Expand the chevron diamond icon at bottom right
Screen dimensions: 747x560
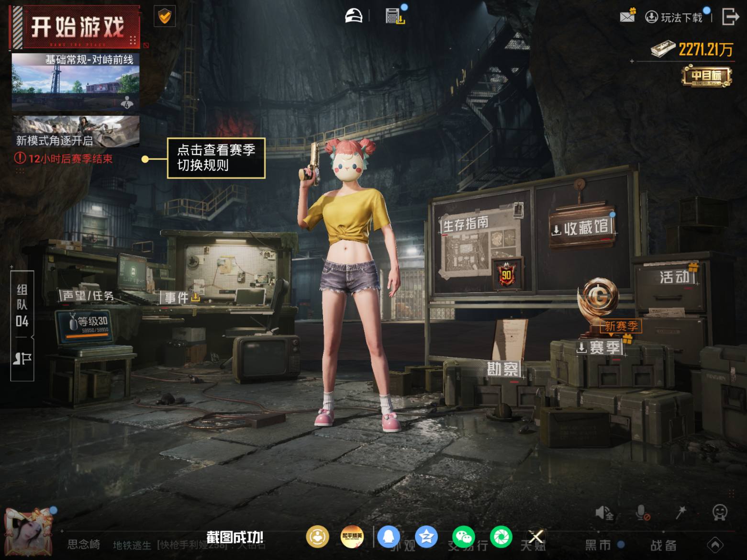pos(715,545)
